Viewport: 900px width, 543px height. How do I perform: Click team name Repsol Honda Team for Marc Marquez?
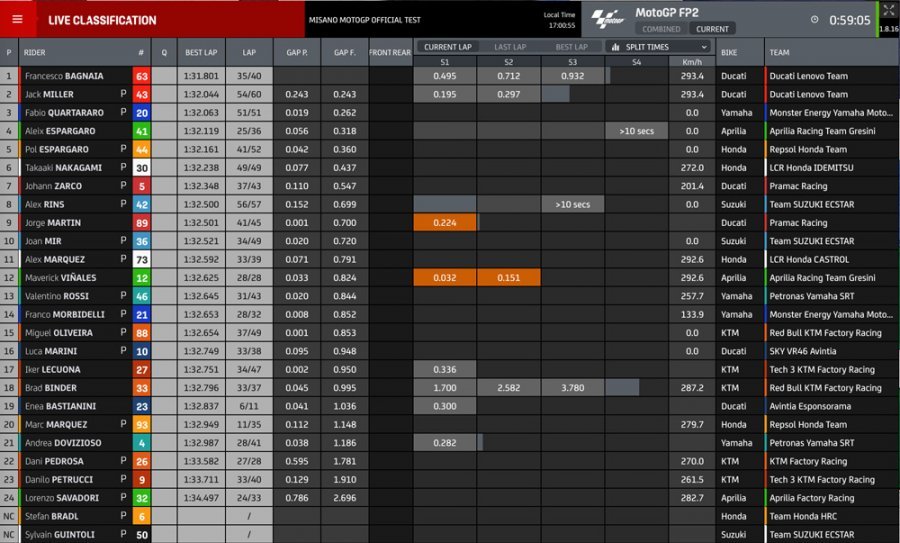click(809, 425)
